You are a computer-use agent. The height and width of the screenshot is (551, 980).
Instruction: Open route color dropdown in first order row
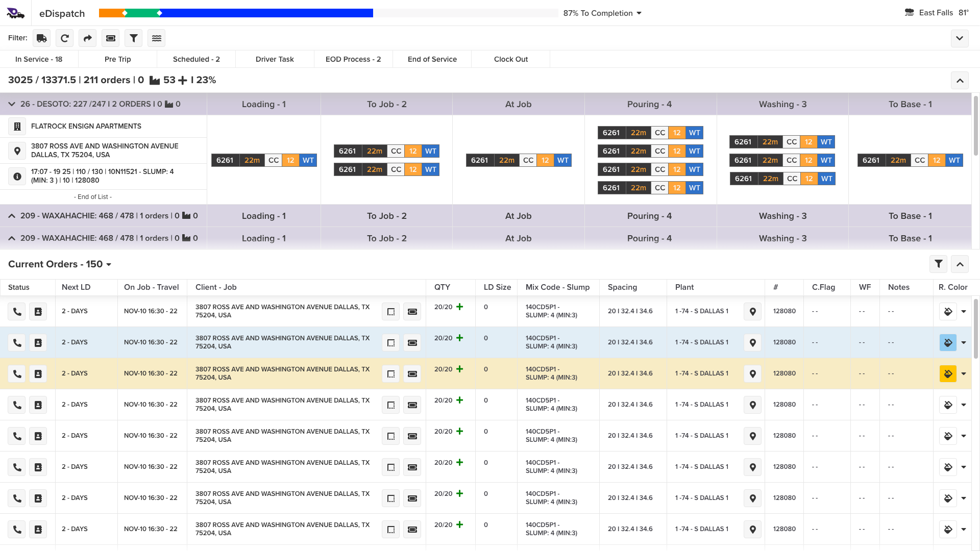(x=964, y=312)
